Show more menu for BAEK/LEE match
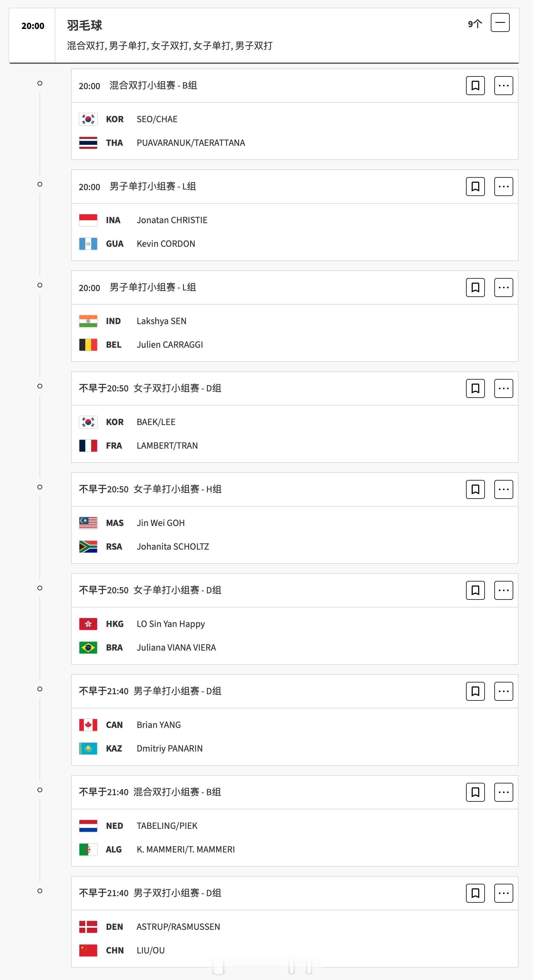Image resolution: width=533 pixels, height=980 pixels. pyautogui.click(x=503, y=388)
